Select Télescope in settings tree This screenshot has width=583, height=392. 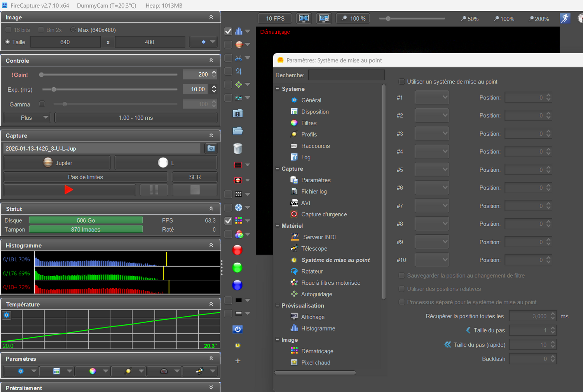[x=315, y=249]
